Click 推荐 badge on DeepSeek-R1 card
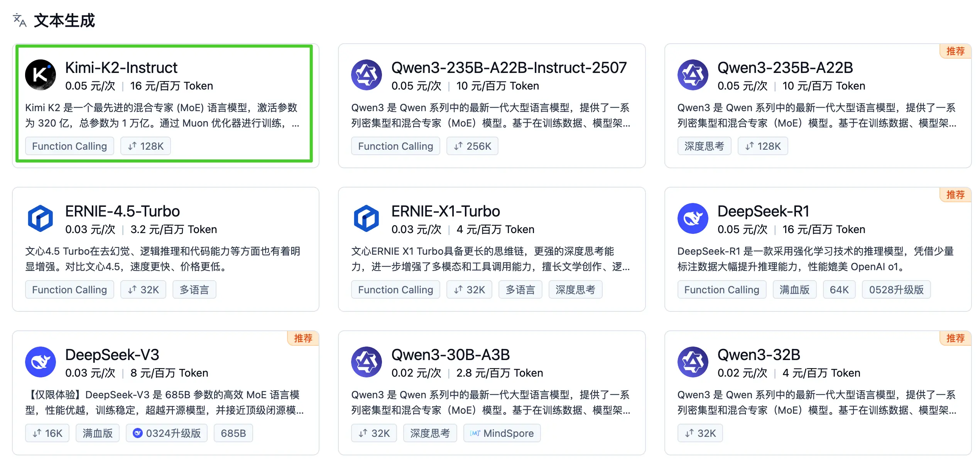 955,194
